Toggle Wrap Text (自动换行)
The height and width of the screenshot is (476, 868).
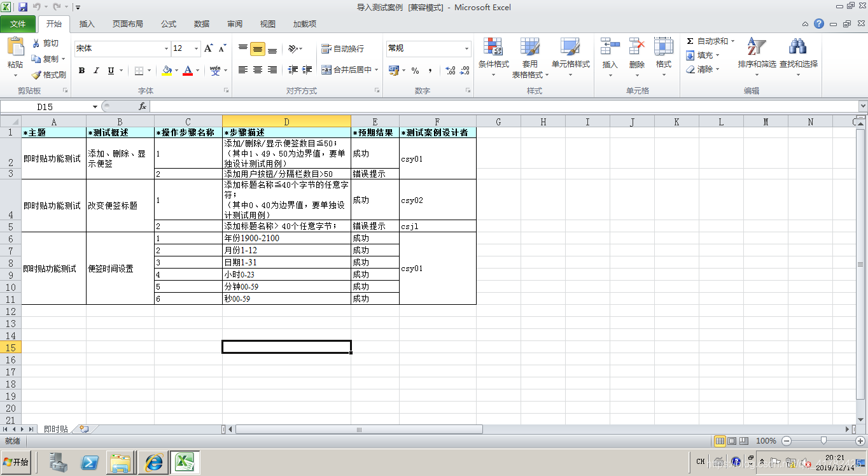[343, 48]
